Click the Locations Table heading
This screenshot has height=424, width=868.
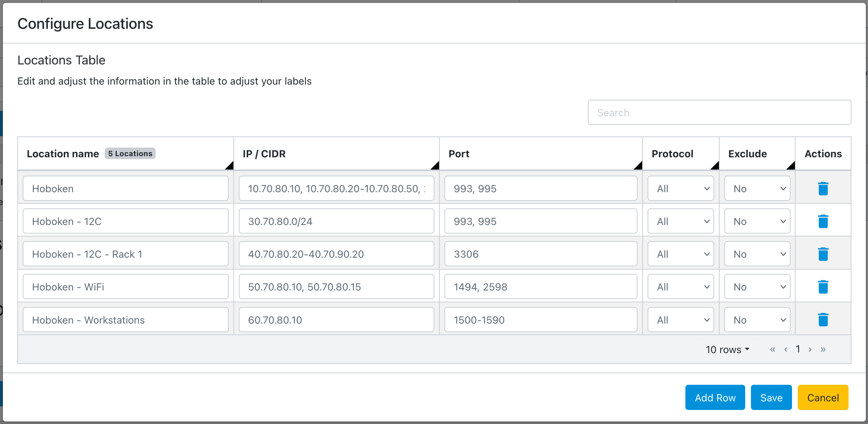pos(62,60)
